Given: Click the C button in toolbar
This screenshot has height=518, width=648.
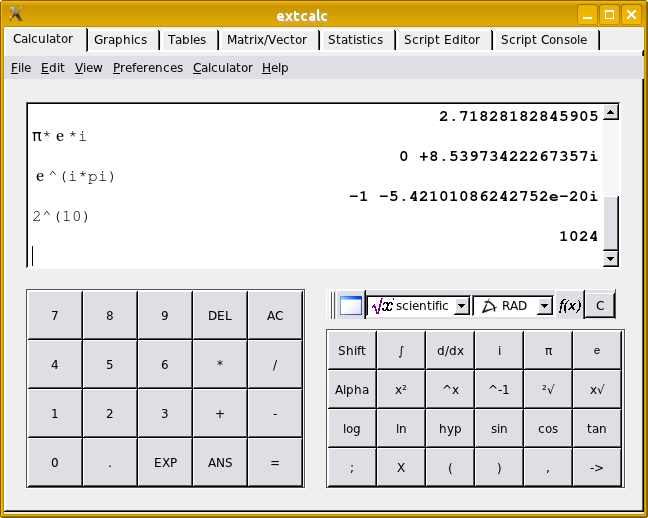Looking at the screenshot, I should [600, 306].
